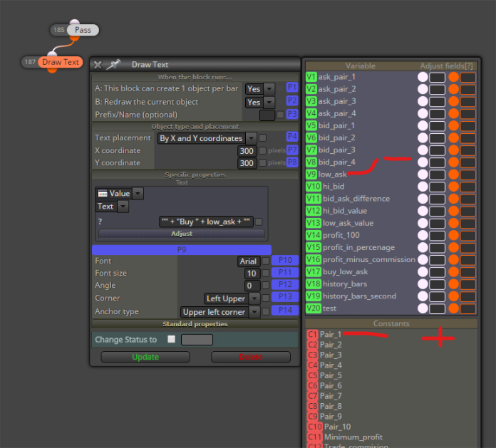The height and width of the screenshot is (448, 496).
Task: Click the Font size value field
Action: click(252, 274)
